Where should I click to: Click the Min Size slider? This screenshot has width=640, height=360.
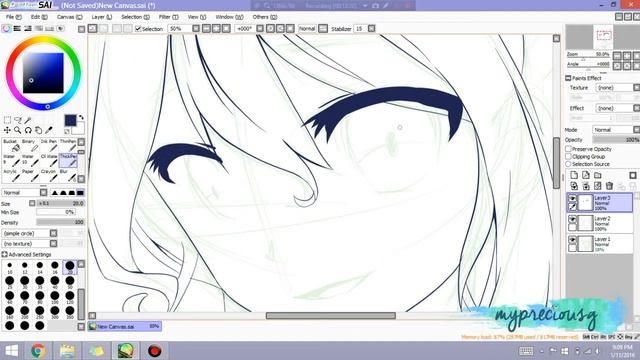point(56,212)
